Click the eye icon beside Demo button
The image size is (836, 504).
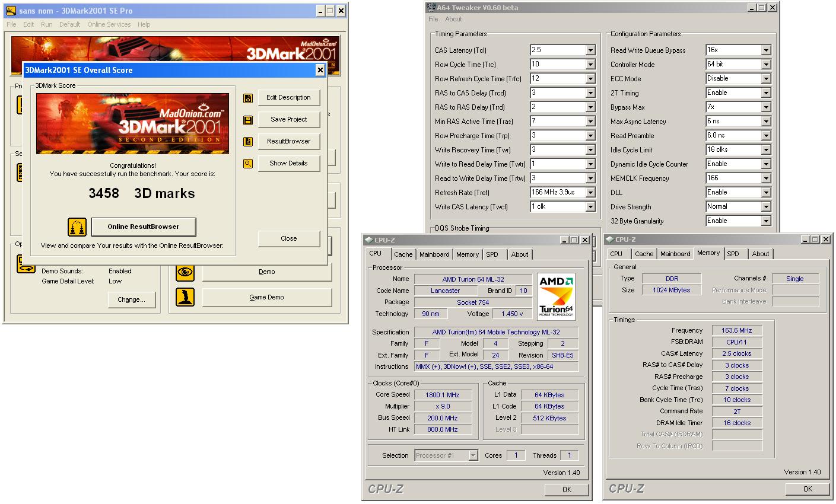pyautogui.click(x=185, y=272)
